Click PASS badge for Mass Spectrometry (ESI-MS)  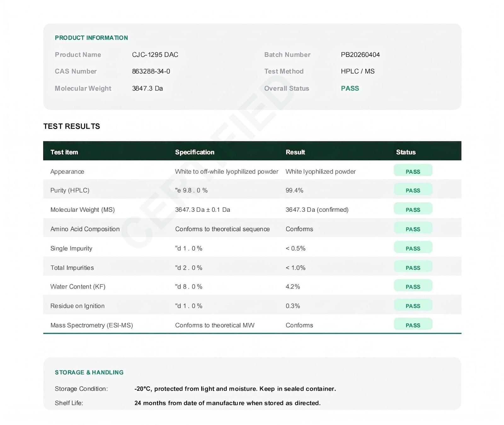(x=413, y=324)
